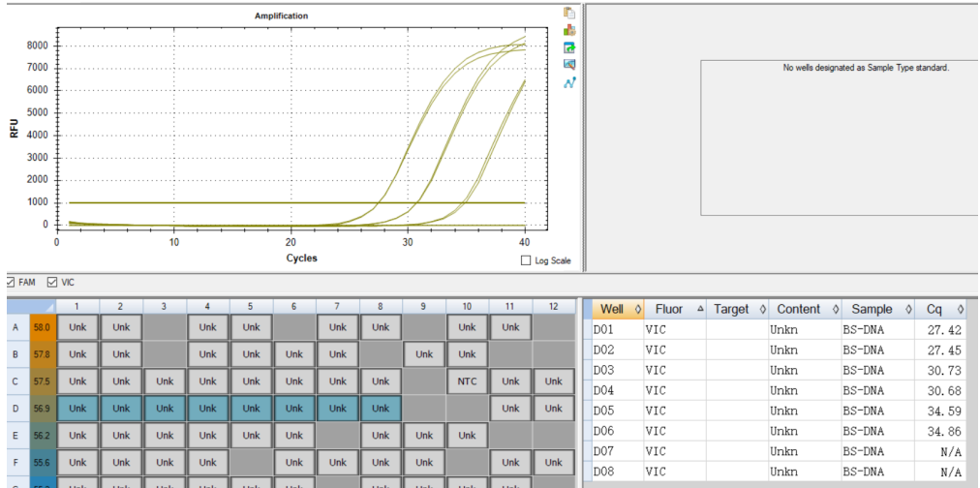Sort table by Target column header

[738, 309]
